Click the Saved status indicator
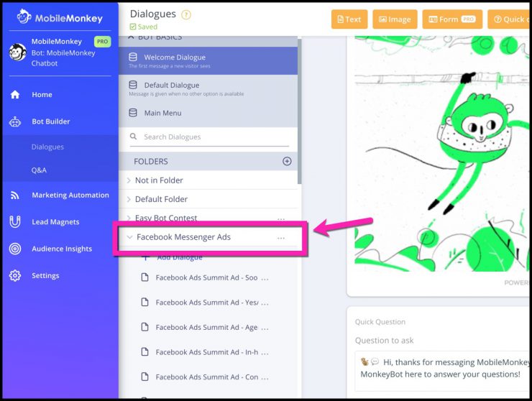This screenshot has width=532, height=401. tap(144, 27)
